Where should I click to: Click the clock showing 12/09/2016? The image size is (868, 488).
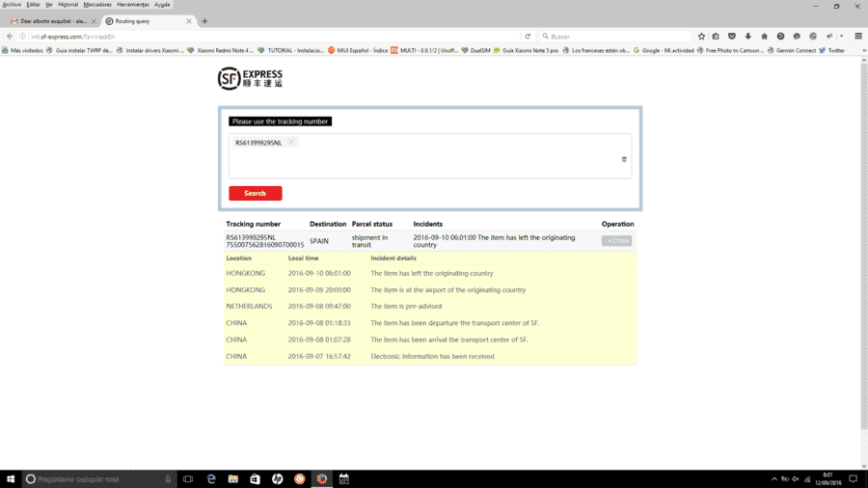click(x=828, y=479)
